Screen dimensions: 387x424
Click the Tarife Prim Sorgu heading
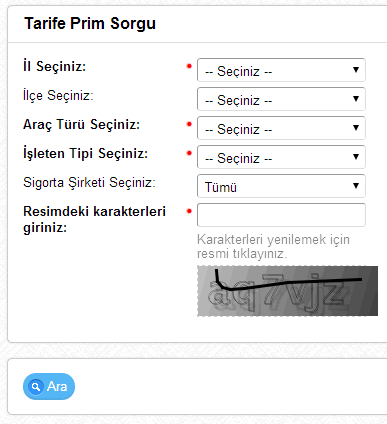[x=90, y=24]
